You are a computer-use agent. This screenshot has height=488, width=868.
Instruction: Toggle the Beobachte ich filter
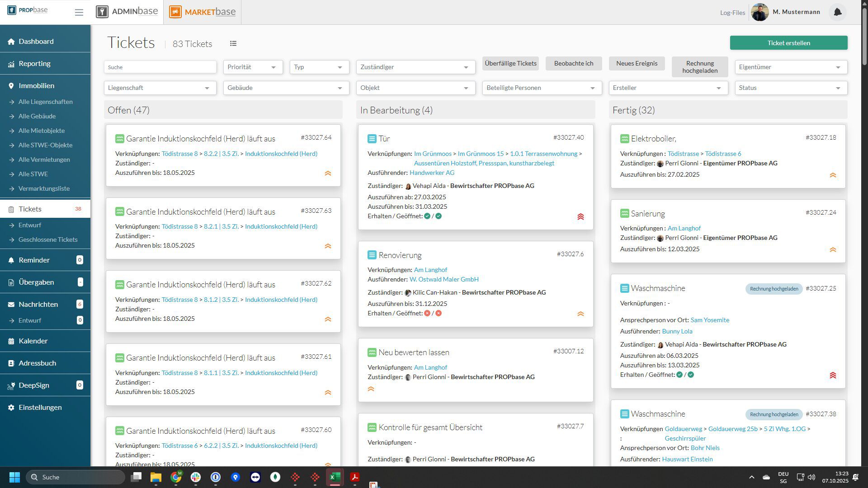coord(574,63)
